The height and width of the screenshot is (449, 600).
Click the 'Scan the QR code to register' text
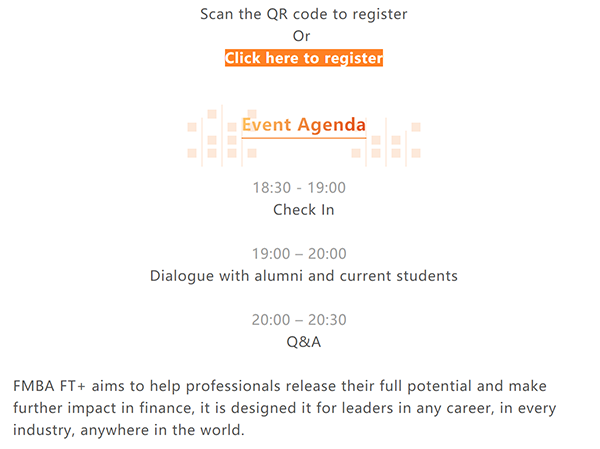click(x=304, y=14)
